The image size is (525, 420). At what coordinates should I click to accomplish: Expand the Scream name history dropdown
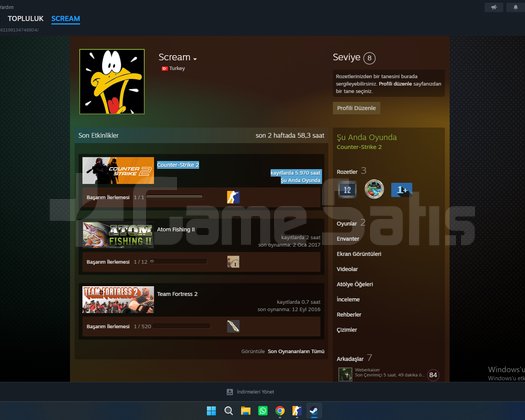point(195,59)
